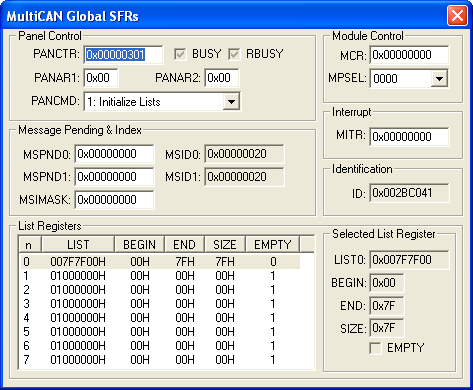Click the EMPTY value 0 in row 0
The image size is (473, 390).
(x=273, y=262)
